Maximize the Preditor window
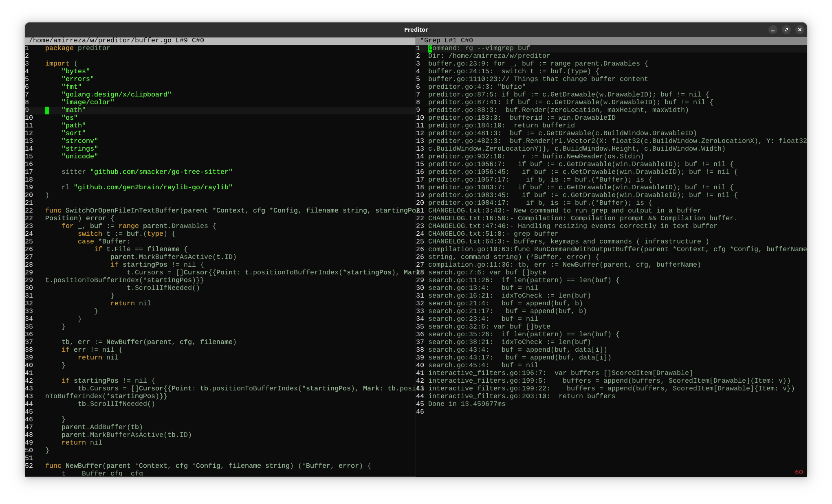Screen dimensions: 832x504 [786, 30]
